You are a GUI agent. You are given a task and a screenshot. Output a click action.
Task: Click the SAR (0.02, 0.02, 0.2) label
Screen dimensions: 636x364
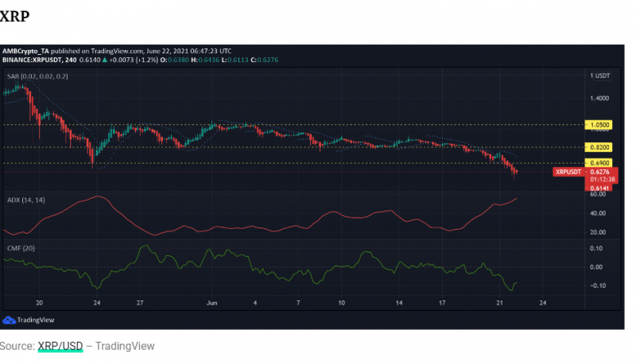coord(37,76)
